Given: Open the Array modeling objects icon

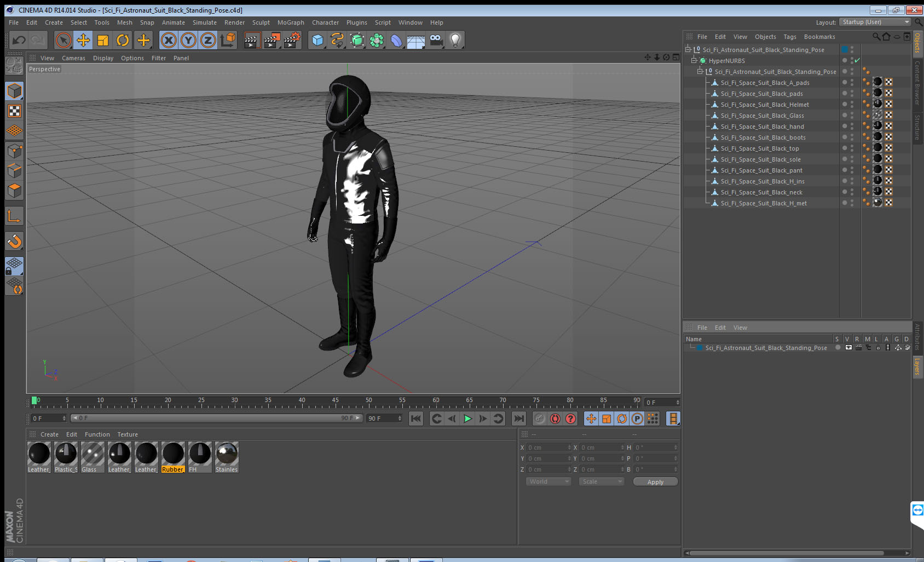Looking at the screenshot, I should coord(377,40).
